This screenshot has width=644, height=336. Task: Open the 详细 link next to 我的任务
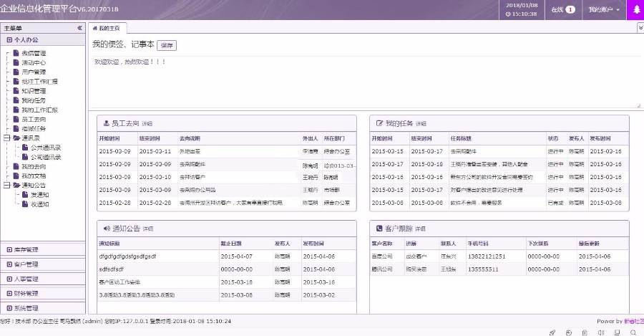421,125
